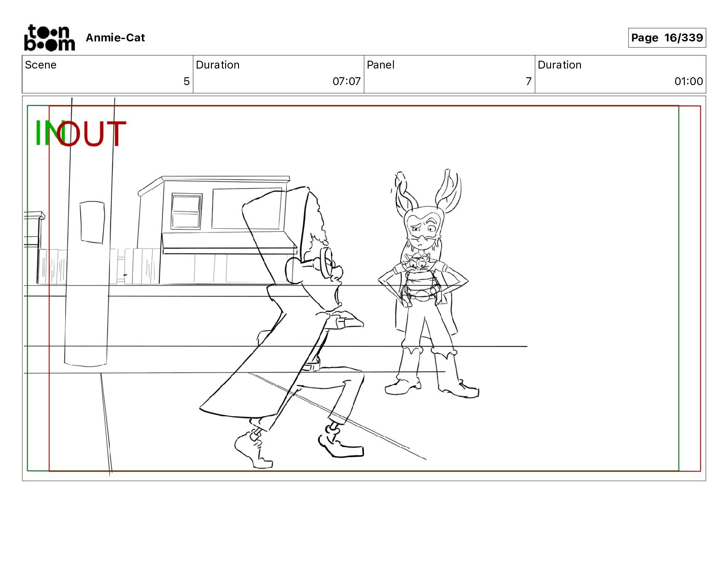Select the 'Duration' label next to Scene
The image size is (728, 563).
pyautogui.click(x=218, y=65)
